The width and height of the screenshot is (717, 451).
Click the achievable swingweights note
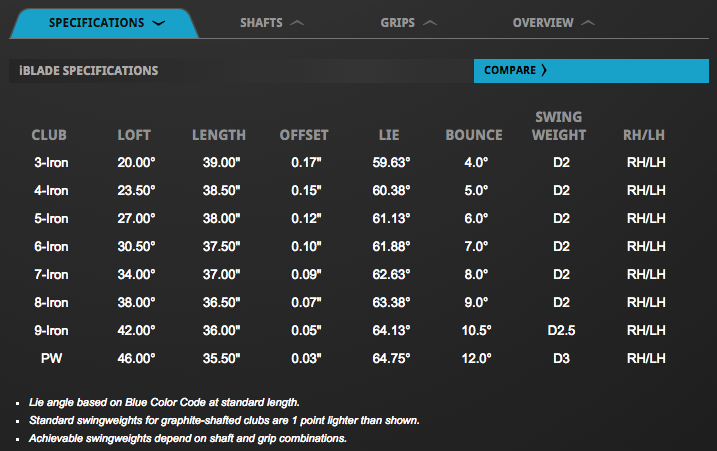tap(188, 438)
